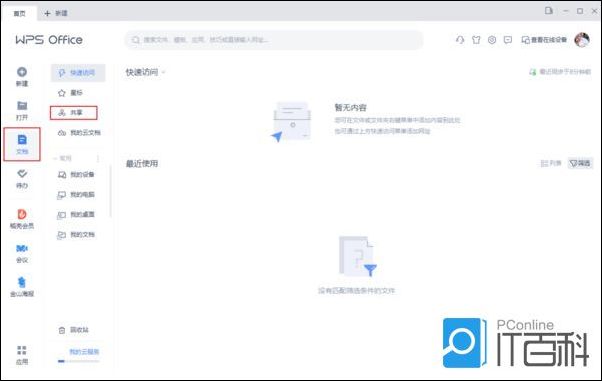Image resolution: width=602 pixels, height=381 pixels.
Task: Open 我的云文档 cloud documents
Action: pyautogui.click(x=78, y=133)
